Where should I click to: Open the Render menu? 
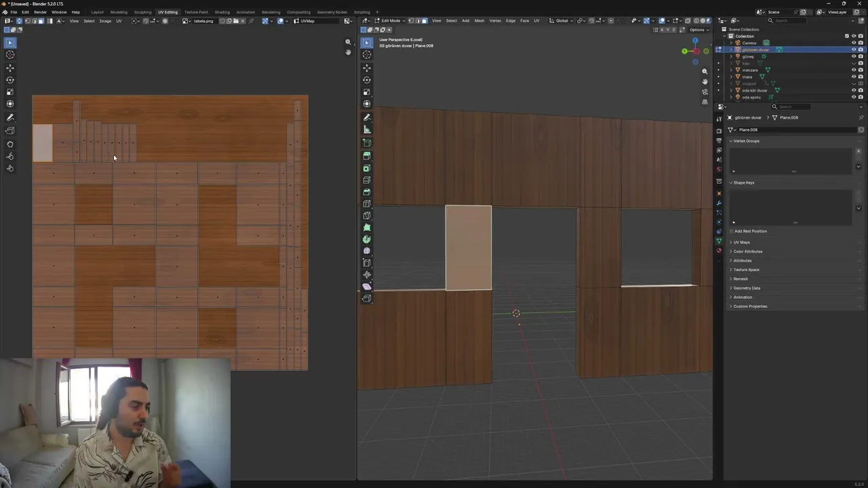coord(40,12)
